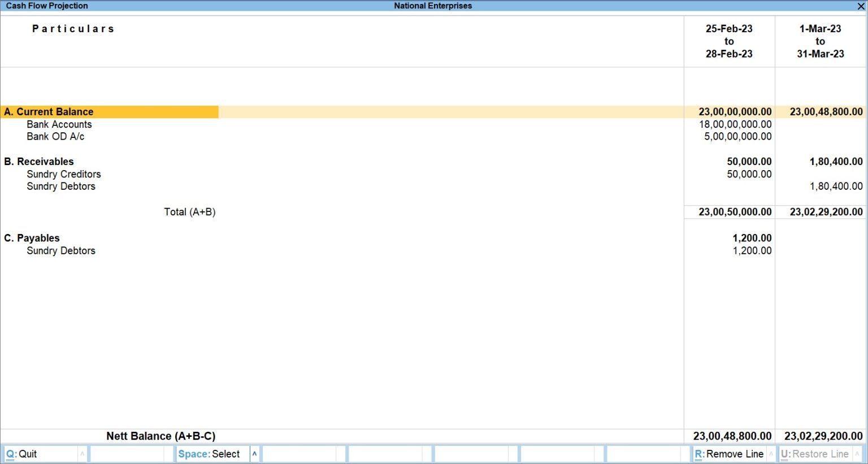Open the Bank Accounts ledger line
This screenshot has height=464, width=868.
[x=59, y=124]
